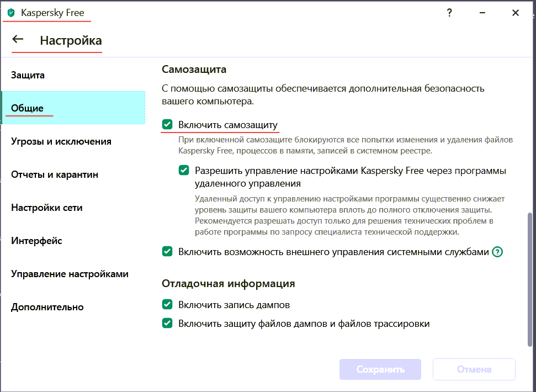Show help tooltip for external service management

point(497,252)
